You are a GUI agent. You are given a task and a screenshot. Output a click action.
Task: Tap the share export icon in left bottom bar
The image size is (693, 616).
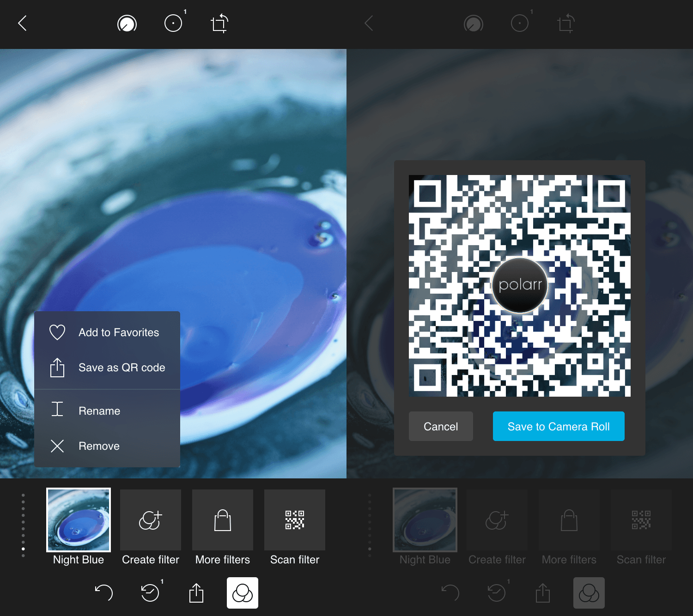pyautogui.click(x=196, y=593)
